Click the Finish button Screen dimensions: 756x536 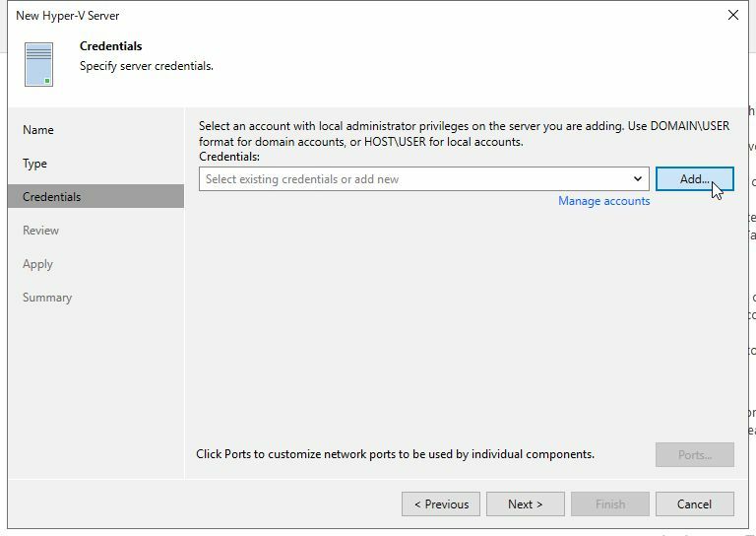pyautogui.click(x=609, y=503)
